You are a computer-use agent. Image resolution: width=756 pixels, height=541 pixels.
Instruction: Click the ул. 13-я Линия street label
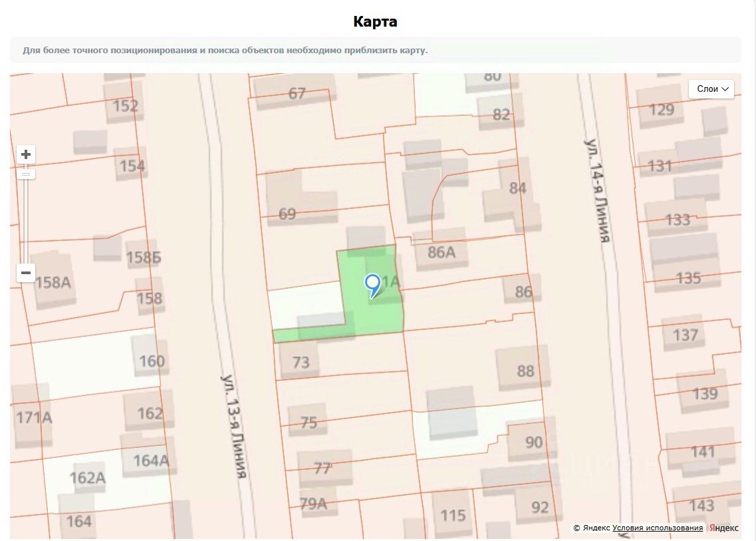[x=235, y=426]
